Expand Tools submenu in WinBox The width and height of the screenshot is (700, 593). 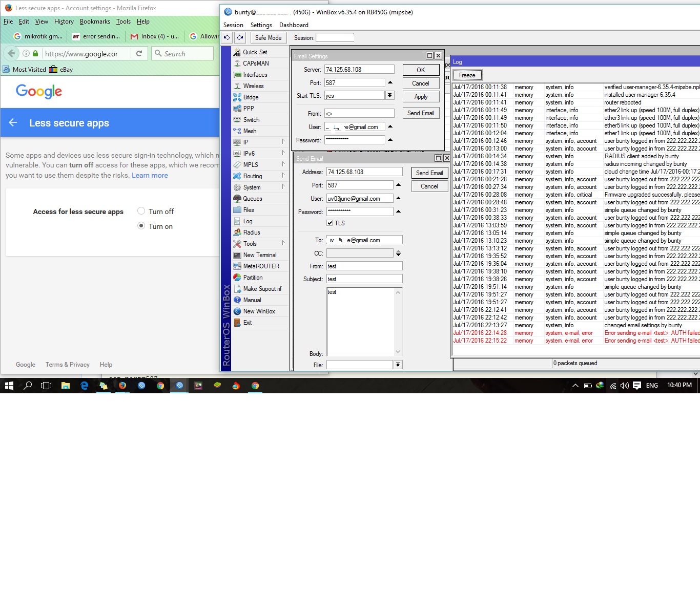tap(283, 243)
